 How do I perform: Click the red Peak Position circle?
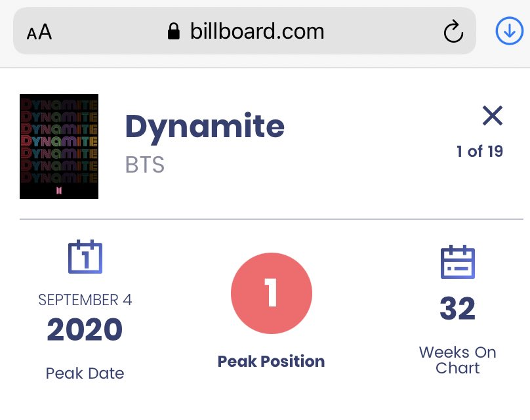(x=272, y=293)
